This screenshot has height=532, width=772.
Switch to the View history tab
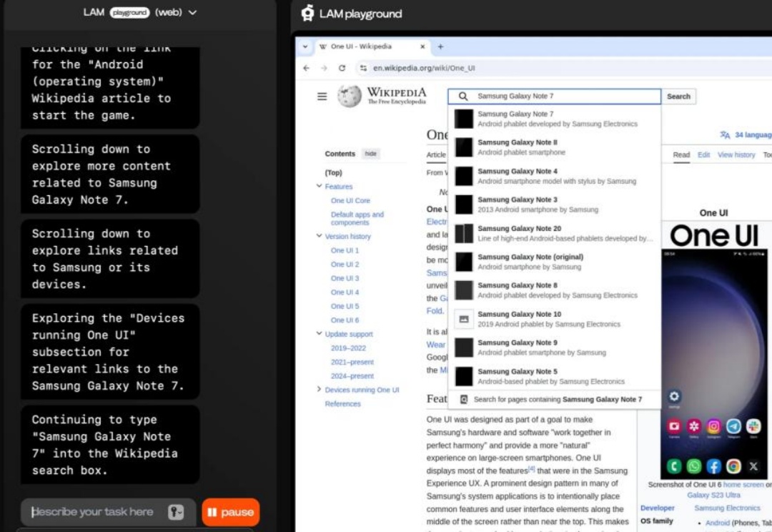coord(736,155)
